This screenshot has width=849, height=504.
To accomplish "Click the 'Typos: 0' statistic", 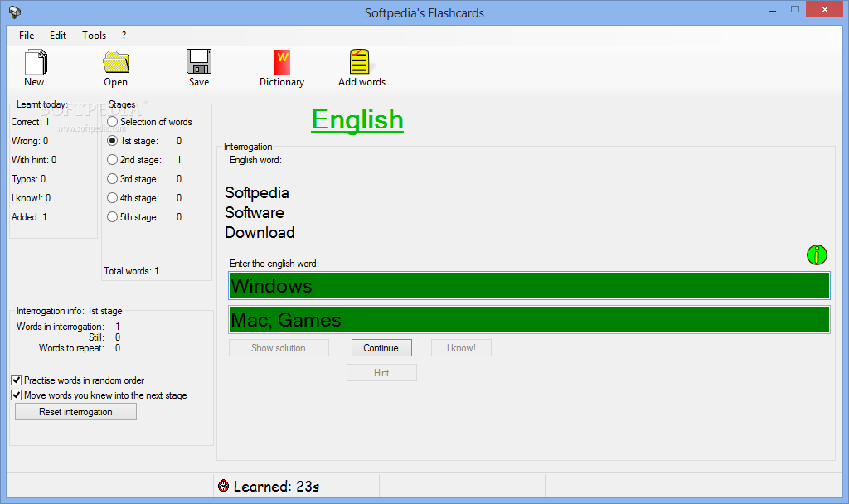I will [x=29, y=179].
